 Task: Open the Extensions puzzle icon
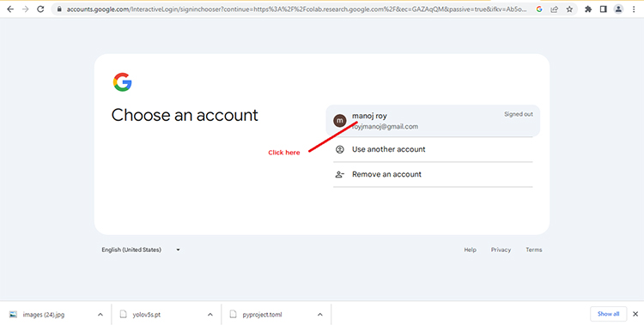[588, 9]
